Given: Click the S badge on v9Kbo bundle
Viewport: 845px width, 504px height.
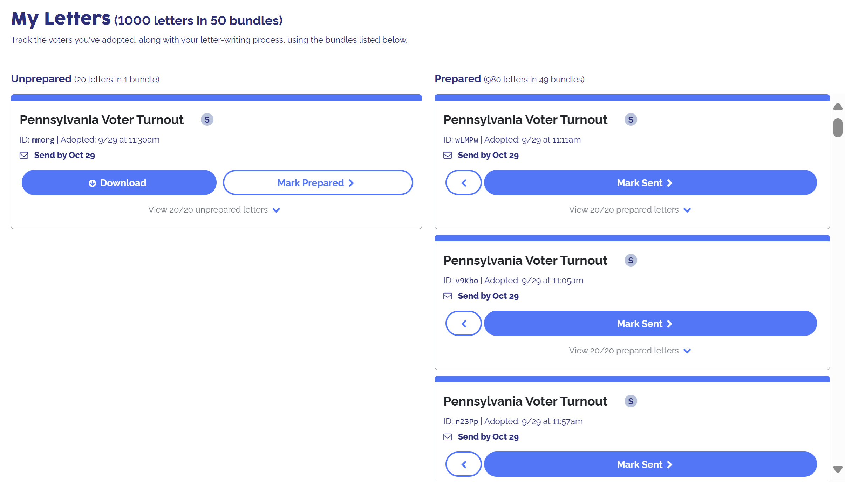Looking at the screenshot, I should click(631, 261).
